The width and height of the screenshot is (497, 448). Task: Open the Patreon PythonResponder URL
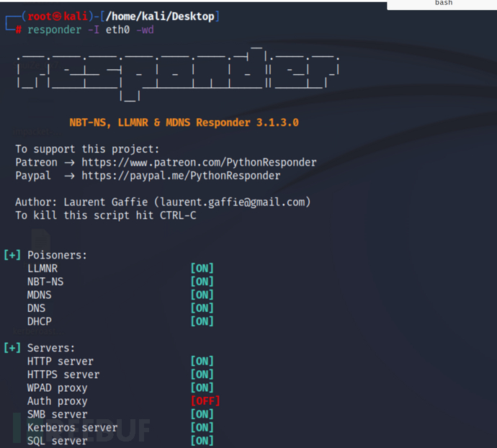[x=199, y=163]
